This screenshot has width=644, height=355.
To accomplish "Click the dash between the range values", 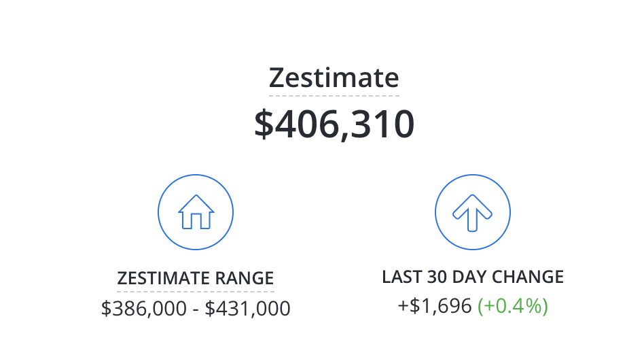I will pyautogui.click(x=196, y=309).
